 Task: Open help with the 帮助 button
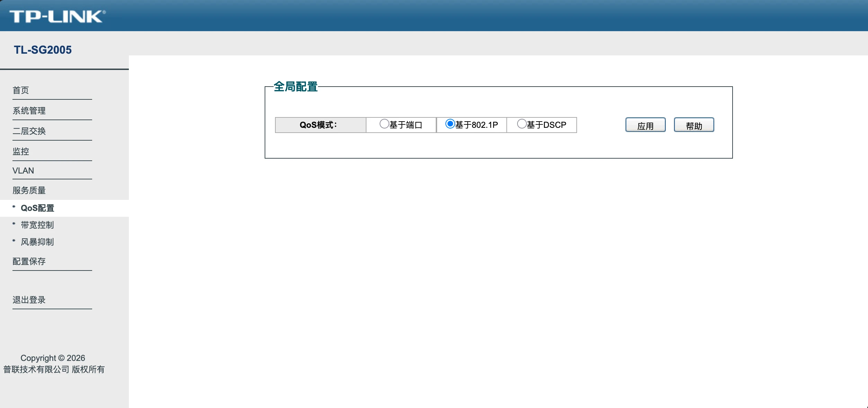click(694, 125)
